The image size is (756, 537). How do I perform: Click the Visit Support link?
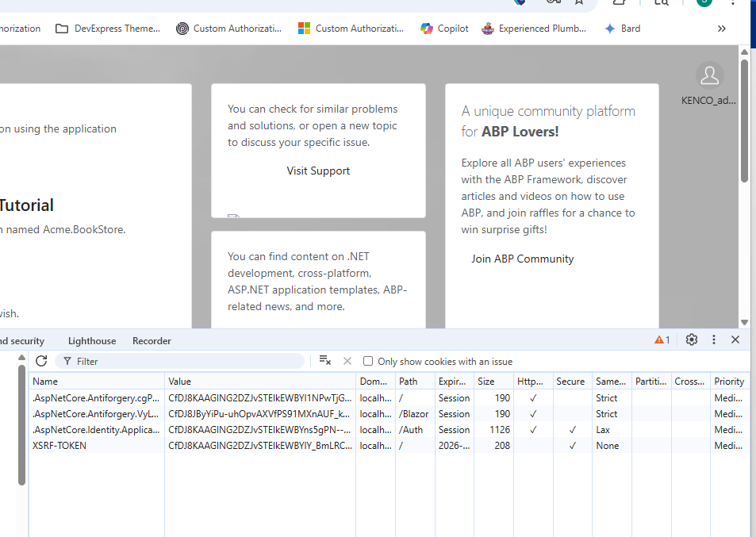[x=318, y=171]
